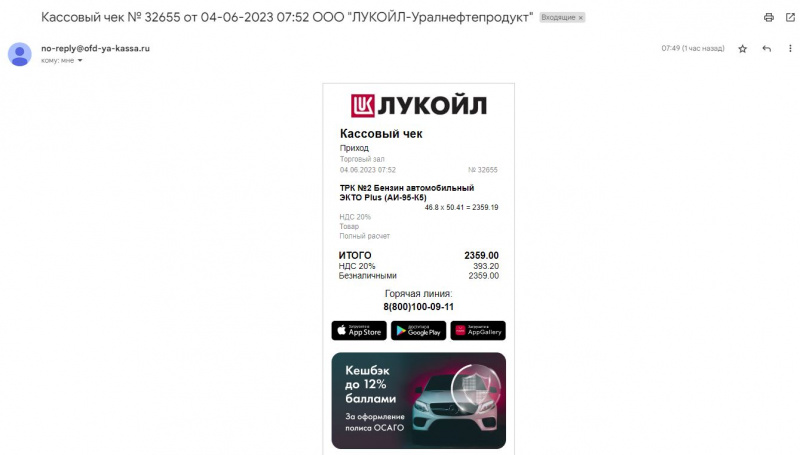Open email in new window icon

click(790, 17)
